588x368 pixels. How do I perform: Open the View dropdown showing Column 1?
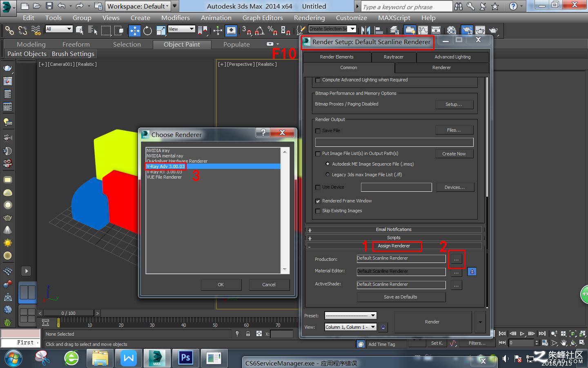pyautogui.click(x=350, y=327)
